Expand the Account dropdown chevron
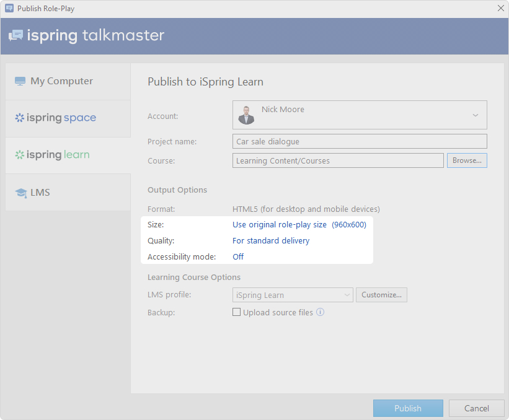The width and height of the screenshot is (509, 420). [x=476, y=115]
